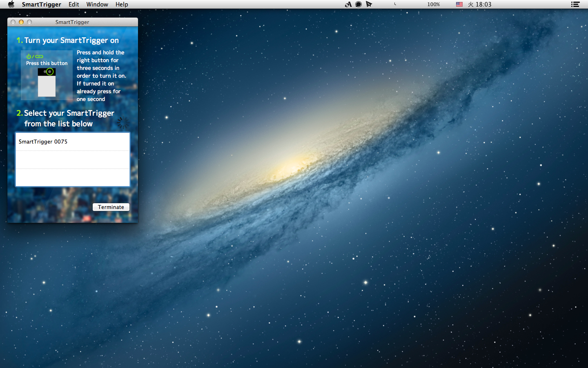Screen dimensions: 588x368
Task: Open the Edit menu
Action: (73, 4)
